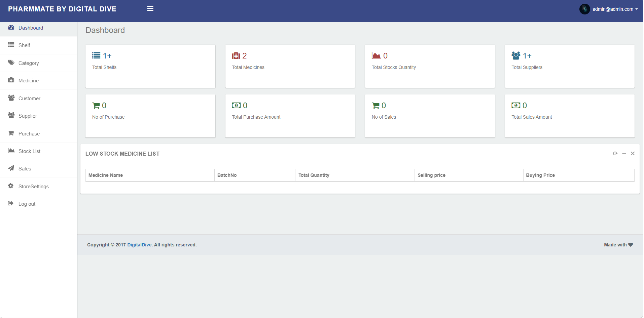Click the StoreSettings gear icon
The image size is (644, 318).
[11, 186]
